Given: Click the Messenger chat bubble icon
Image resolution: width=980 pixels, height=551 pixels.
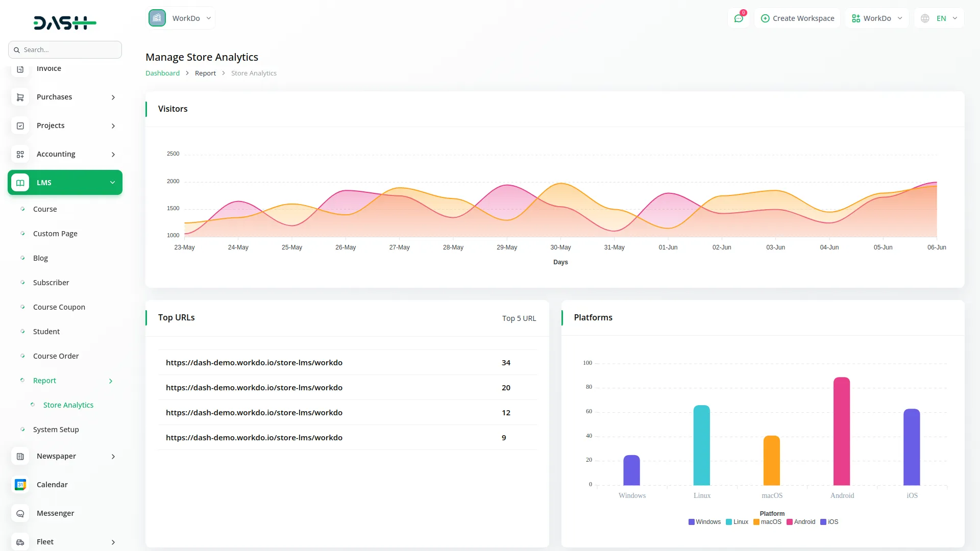Looking at the screenshot, I should coord(20,513).
